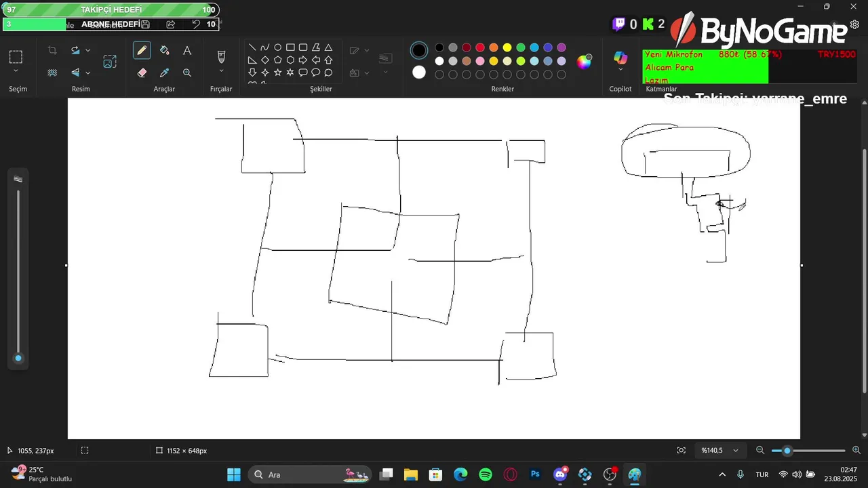The height and width of the screenshot is (488, 868).
Task: Show hidden system tray icons chevron
Action: 722,474
